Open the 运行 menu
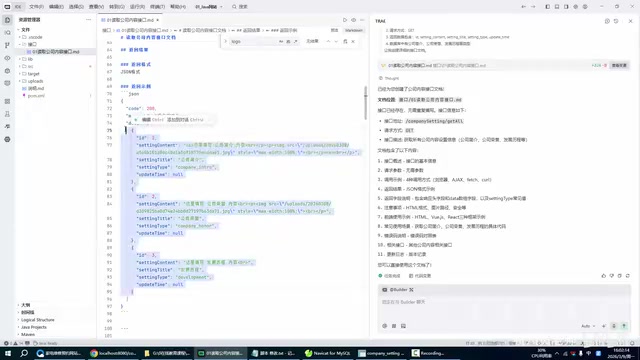 tap(137, 7)
